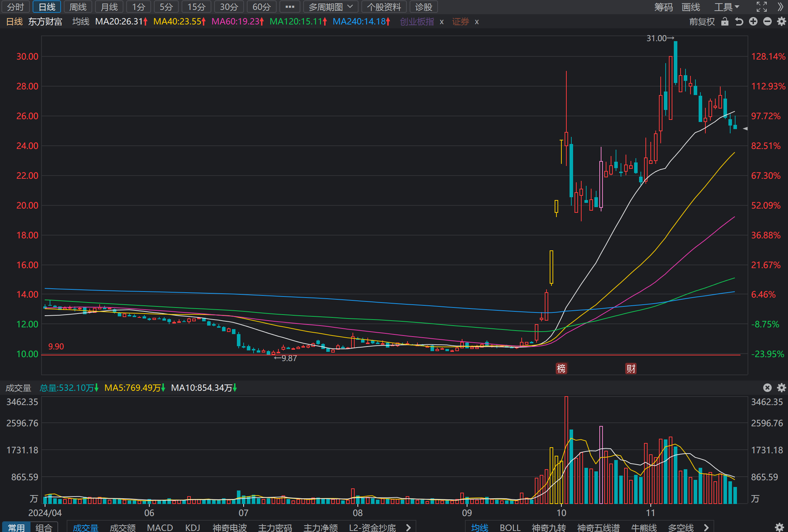Switch main overlay to 神奇九转
The image size is (788, 532).
pyautogui.click(x=549, y=528)
